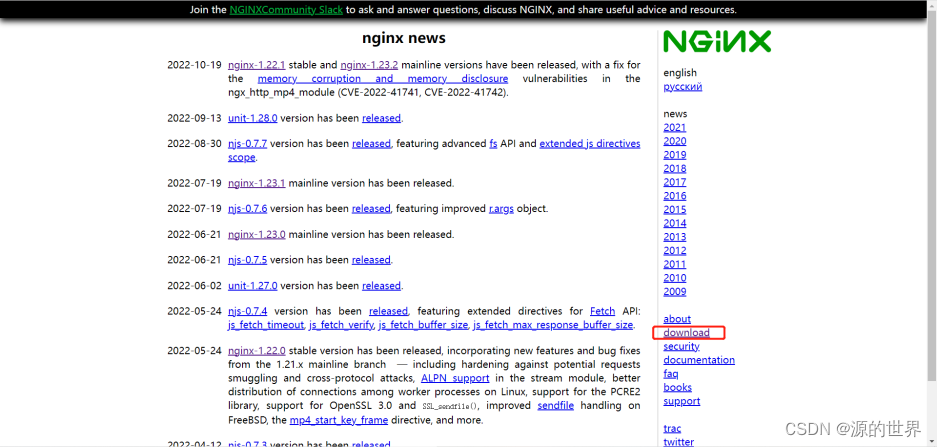Open memory corruption and memory disclosure link
937x447 pixels.
[x=382, y=78]
